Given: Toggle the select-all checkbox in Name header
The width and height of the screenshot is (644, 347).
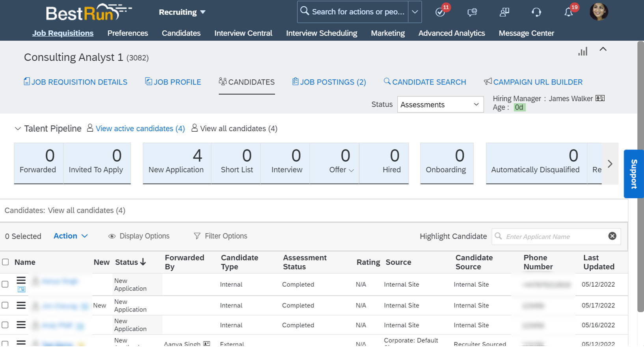Looking at the screenshot, I should [6, 262].
